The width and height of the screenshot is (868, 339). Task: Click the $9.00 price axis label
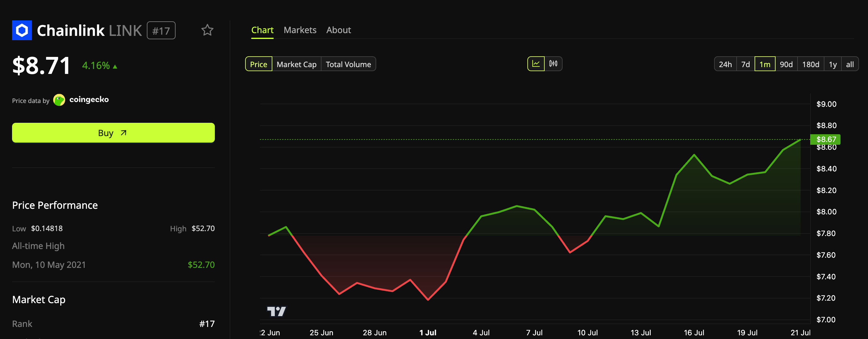tap(826, 104)
